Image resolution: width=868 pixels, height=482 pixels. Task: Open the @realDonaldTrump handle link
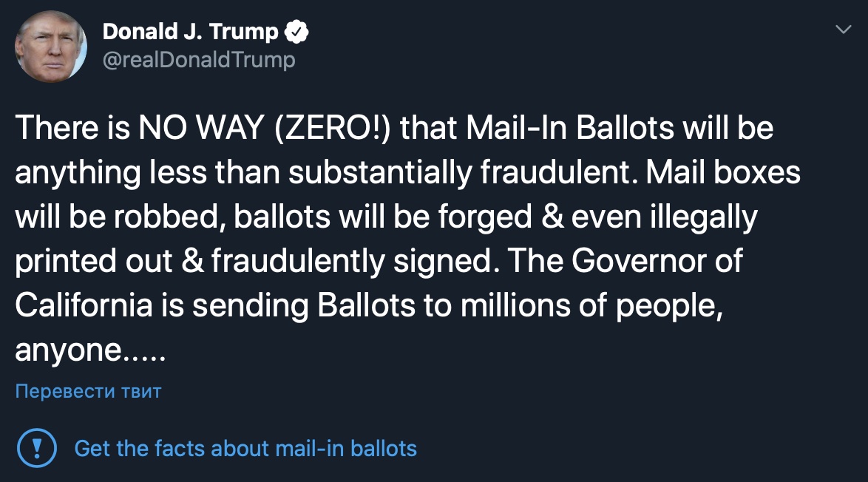198,59
